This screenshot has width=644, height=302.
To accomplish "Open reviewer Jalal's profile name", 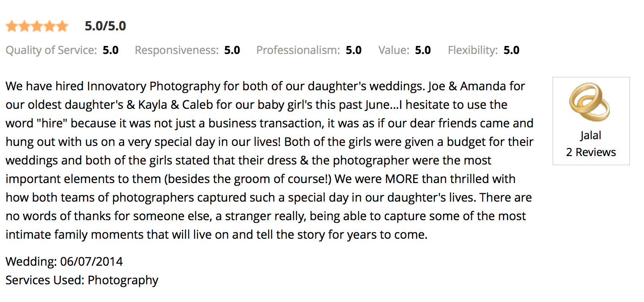I will pos(591,136).
